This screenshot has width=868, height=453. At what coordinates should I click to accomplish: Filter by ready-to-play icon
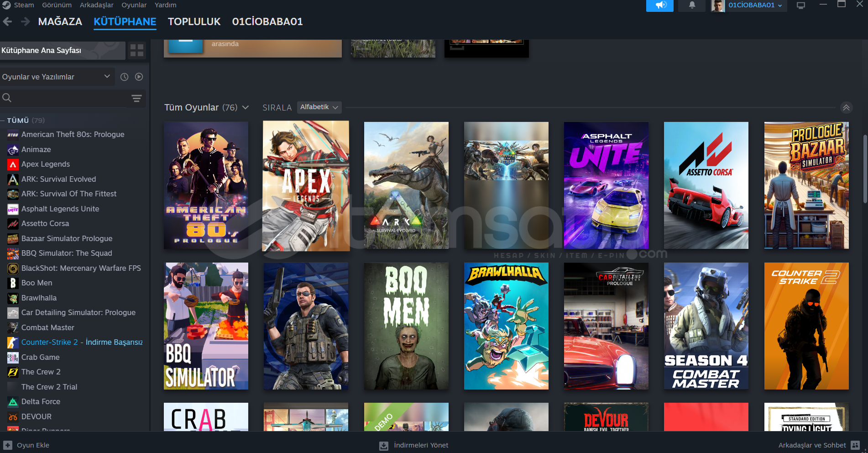tap(139, 77)
